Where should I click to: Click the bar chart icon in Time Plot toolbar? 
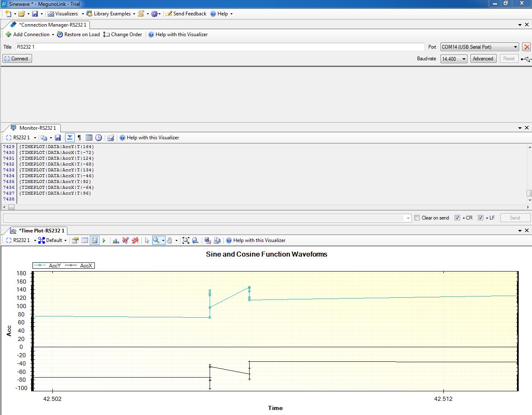coord(116,240)
